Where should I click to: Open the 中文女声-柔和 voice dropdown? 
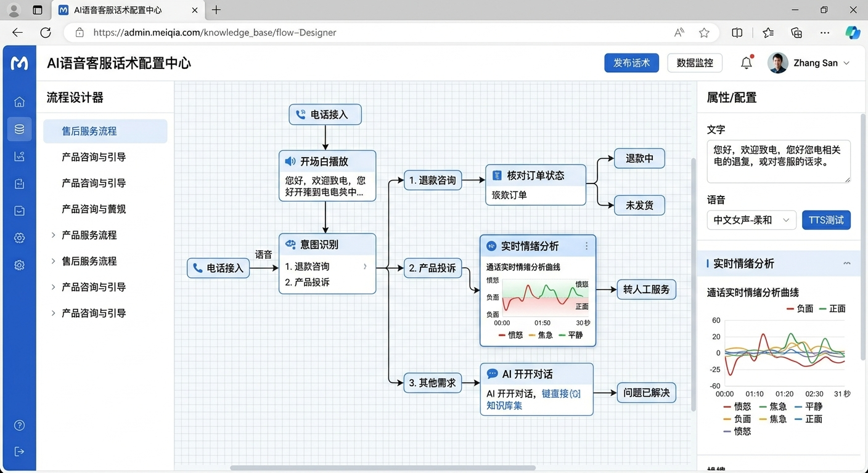coord(751,220)
